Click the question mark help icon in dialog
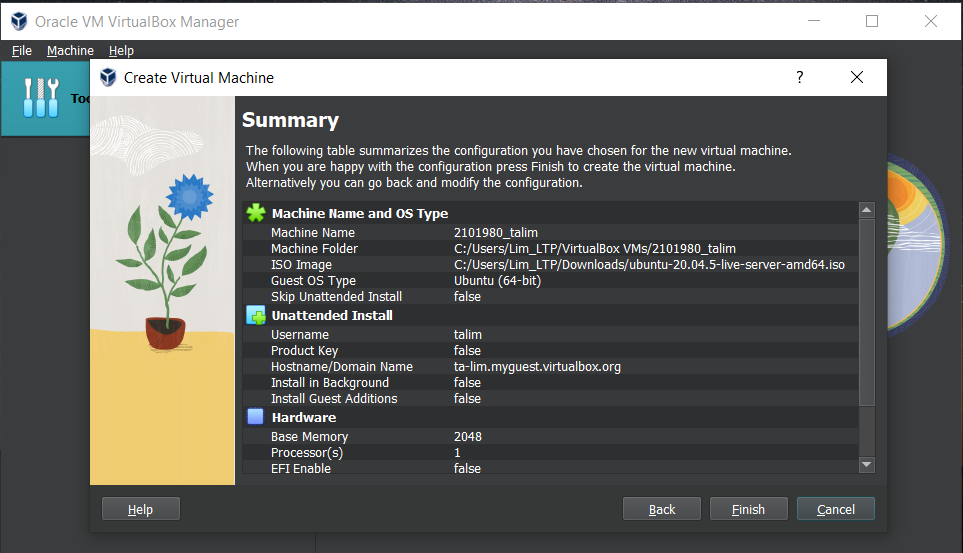This screenshot has width=963, height=553. pyautogui.click(x=800, y=77)
